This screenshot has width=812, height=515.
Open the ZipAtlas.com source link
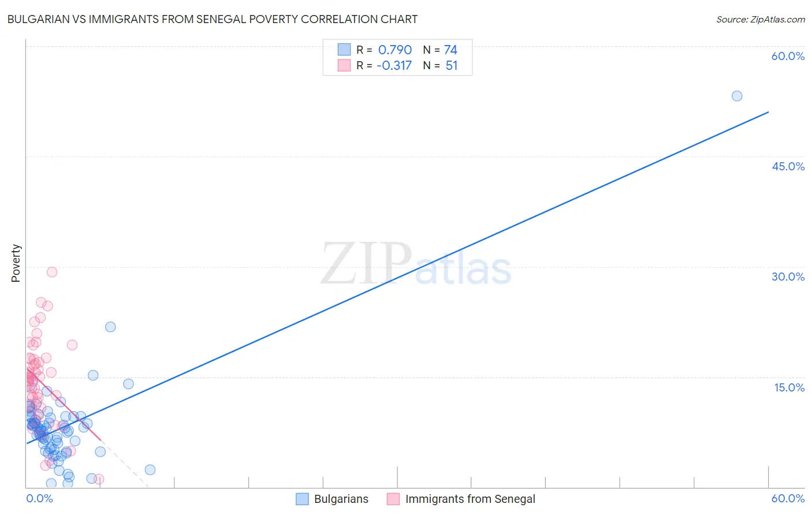point(761,19)
